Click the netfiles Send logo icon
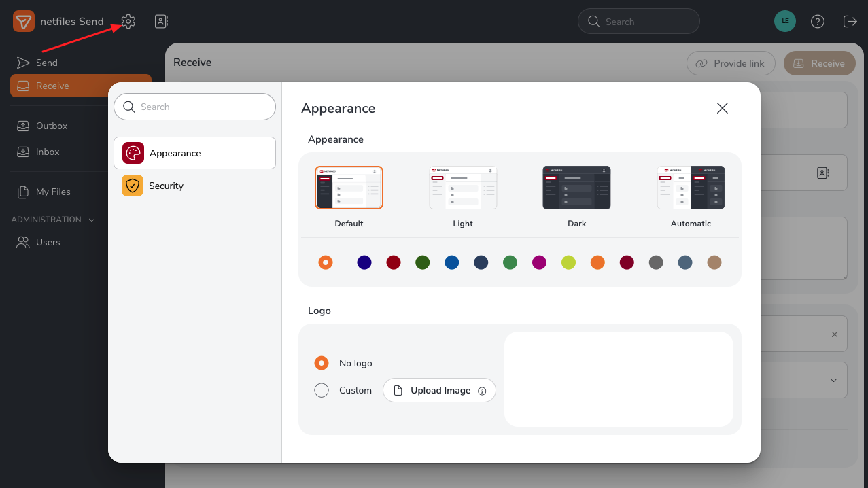This screenshot has width=868, height=488. pos(24,22)
